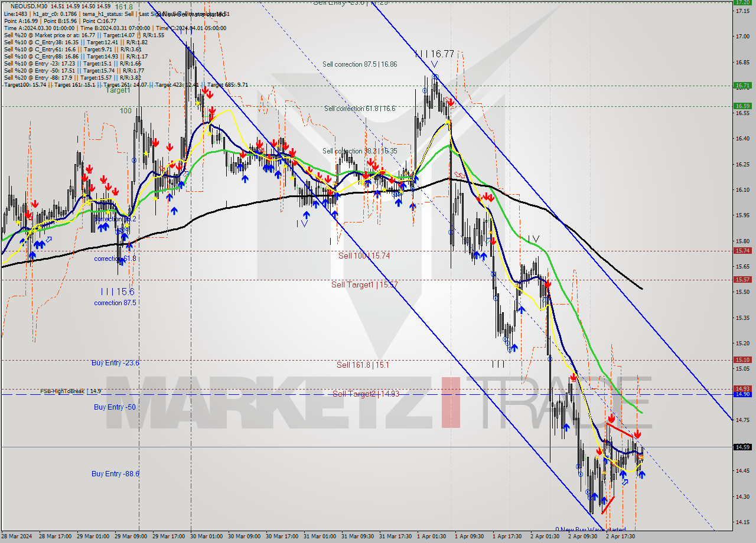Image resolution: width=756 pixels, height=543 pixels.
Task: Click the 'FSB-HighToBreak | 14.9' label
Action: [x=70, y=391]
